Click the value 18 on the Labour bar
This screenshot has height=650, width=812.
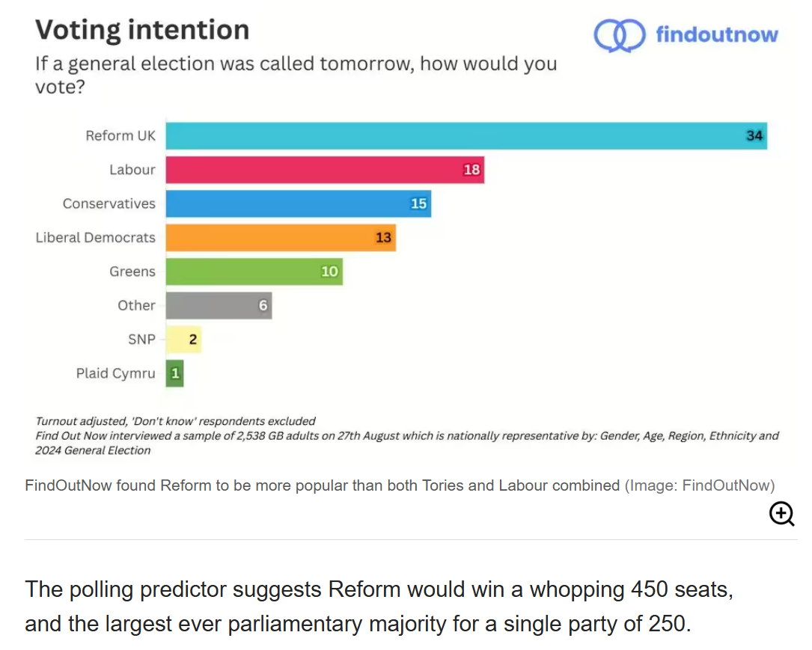(x=471, y=170)
